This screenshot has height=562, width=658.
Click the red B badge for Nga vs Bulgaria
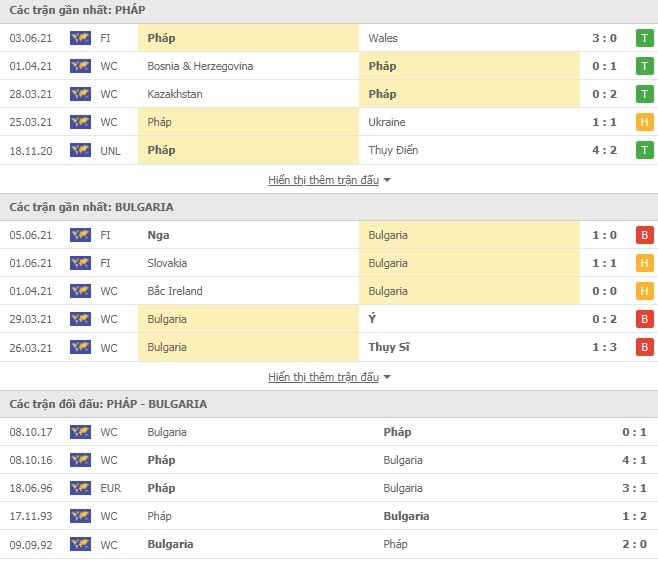[645, 235]
